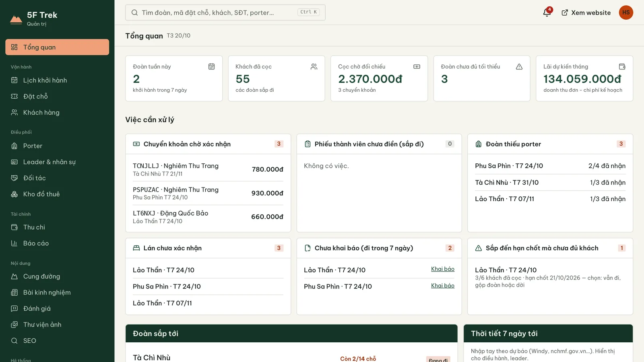The image size is (644, 362).
Task: Go to Đánh giá
Action: coord(57,309)
